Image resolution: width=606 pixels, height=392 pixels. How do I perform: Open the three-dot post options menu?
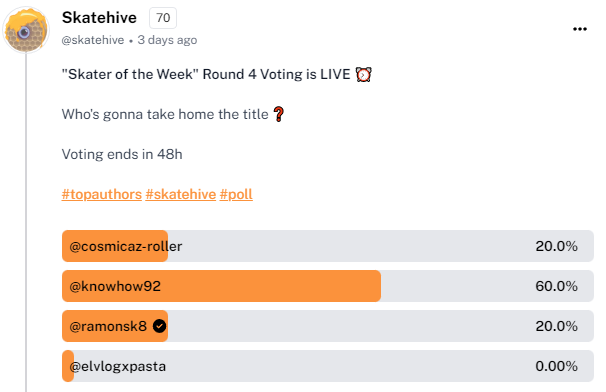pyautogui.click(x=580, y=29)
